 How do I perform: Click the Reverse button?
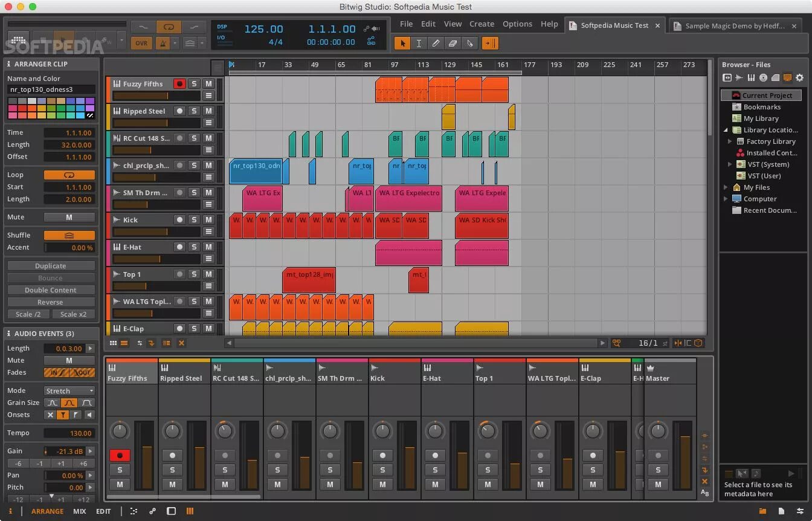[x=51, y=302]
